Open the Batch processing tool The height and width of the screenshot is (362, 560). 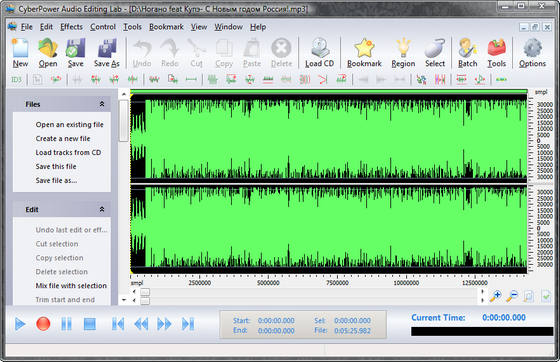pyautogui.click(x=468, y=53)
